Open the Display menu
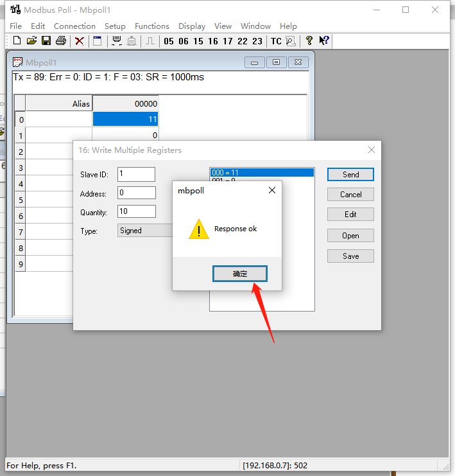This screenshot has width=455, height=476. [192, 26]
